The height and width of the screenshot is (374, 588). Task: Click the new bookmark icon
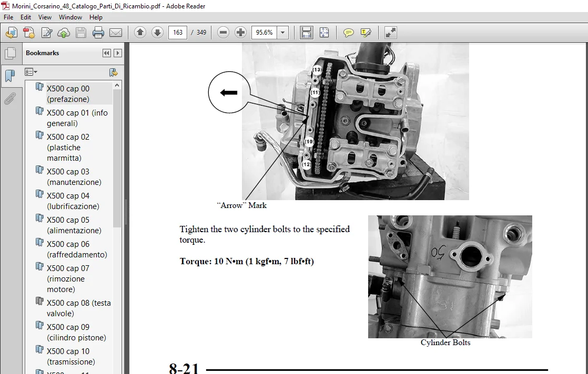113,72
